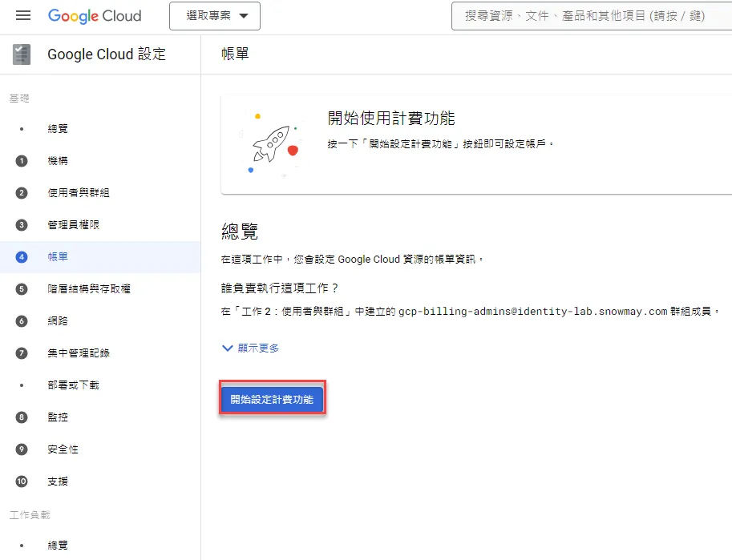732x560 pixels.
Task: Click the number 1 step badge icon
Action: click(x=22, y=161)
